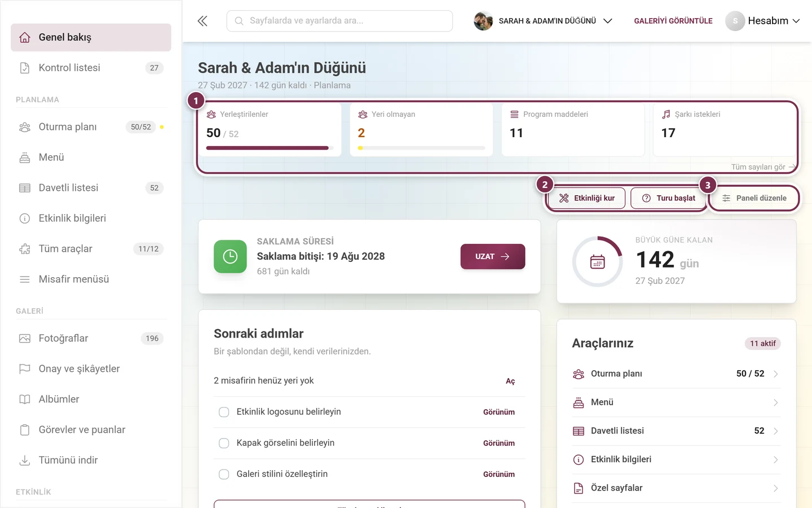Click the Tüm araçlar puzzle icon

25,249
